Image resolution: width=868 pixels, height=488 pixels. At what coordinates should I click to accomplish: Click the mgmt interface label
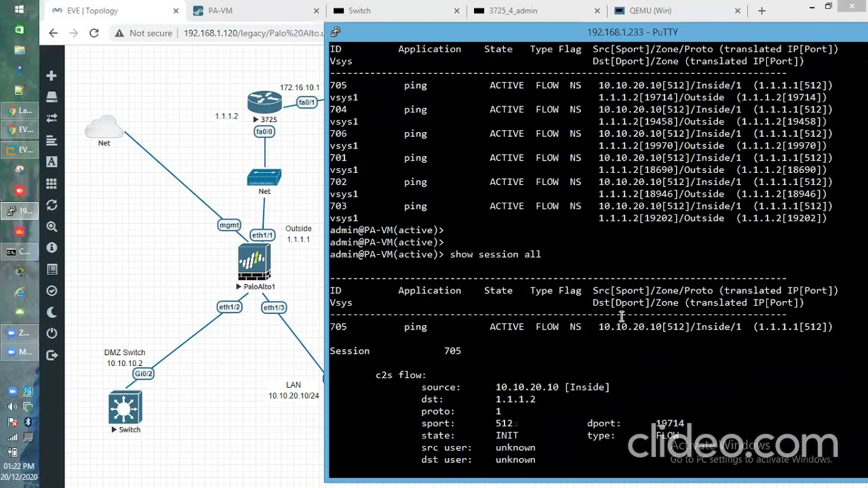[x=229, y=225]
